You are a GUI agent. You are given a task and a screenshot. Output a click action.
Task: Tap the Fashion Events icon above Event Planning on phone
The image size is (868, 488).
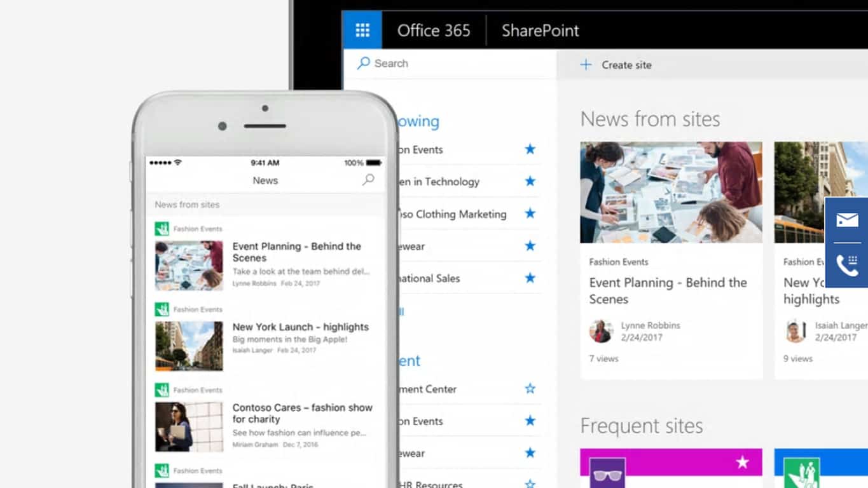(162, 229)
